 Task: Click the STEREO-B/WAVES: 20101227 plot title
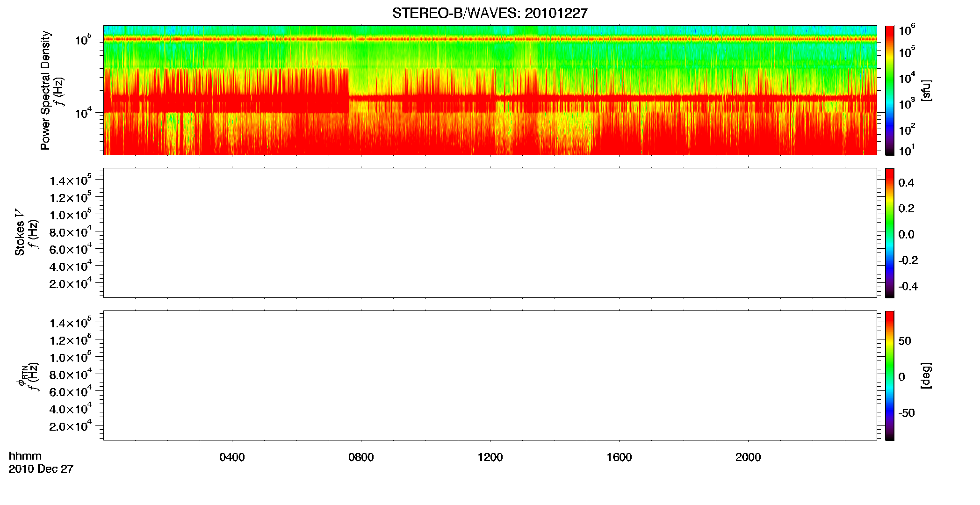[x=490, y=13]
